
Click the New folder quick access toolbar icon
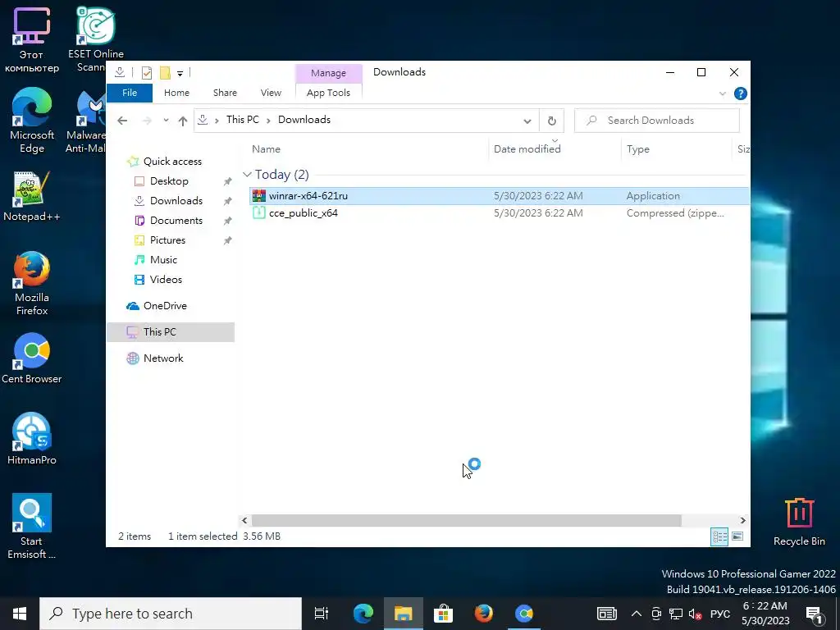coord(165,72)
